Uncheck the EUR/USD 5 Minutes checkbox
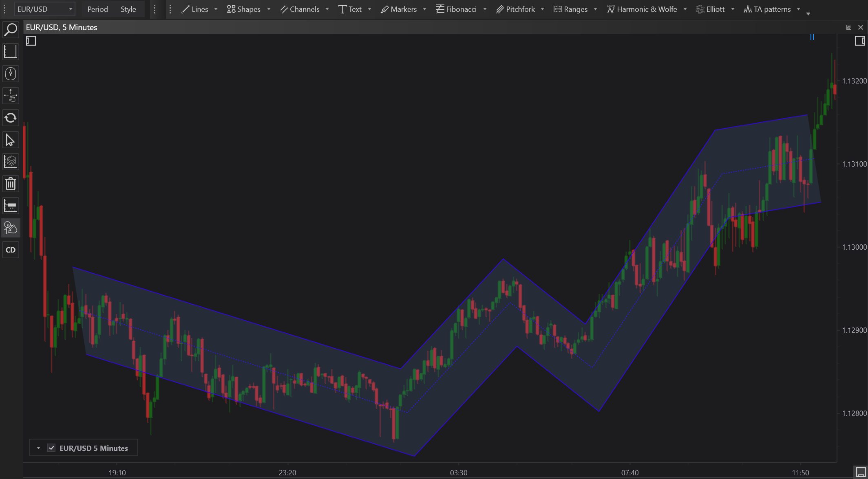 51,448
